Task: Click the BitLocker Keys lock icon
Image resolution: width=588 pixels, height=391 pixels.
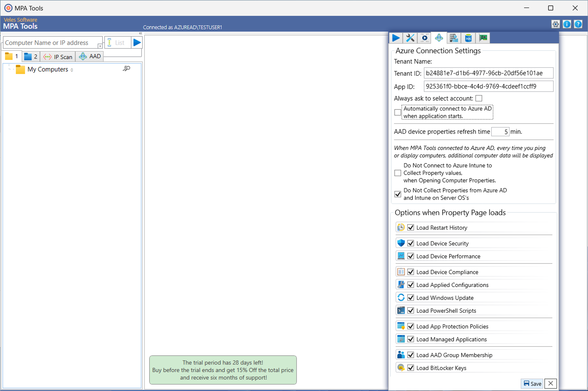Action: [x=401, y=368]
